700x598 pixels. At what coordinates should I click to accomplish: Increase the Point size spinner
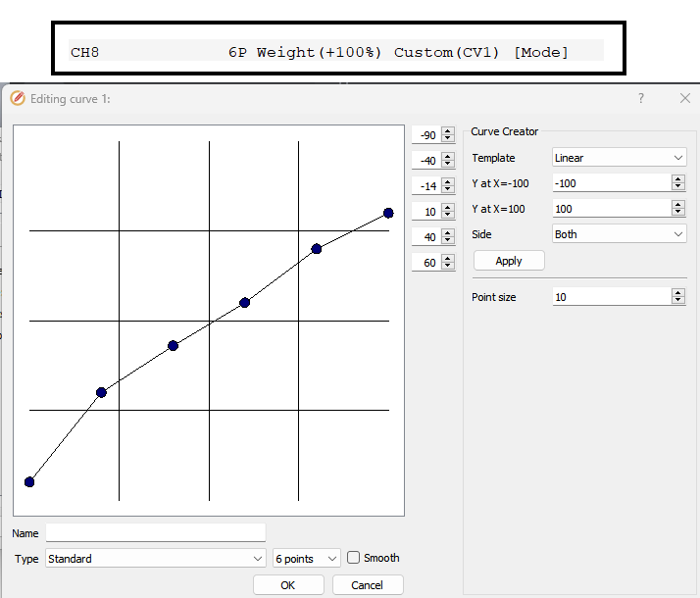[x=677, y=293]
